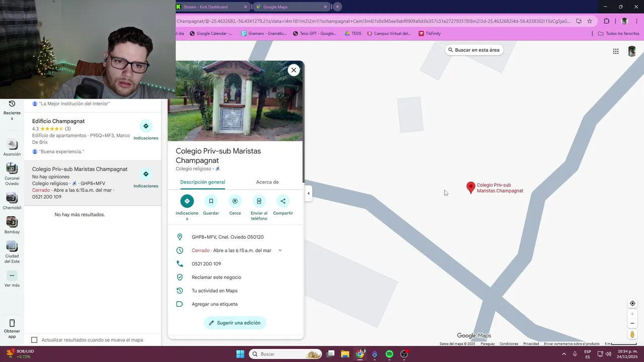Image resolution: width=644 pixels, height=362 pixels.
Task: Open File Explorer from taskbar
Action: click(x=345, y=354)
